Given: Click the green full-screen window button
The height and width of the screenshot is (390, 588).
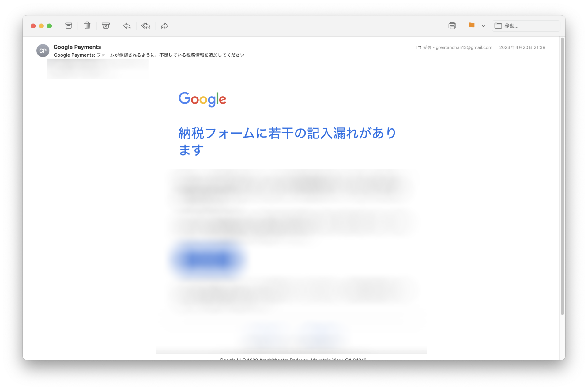Looking at the screenshot, I should coord(49,26).
